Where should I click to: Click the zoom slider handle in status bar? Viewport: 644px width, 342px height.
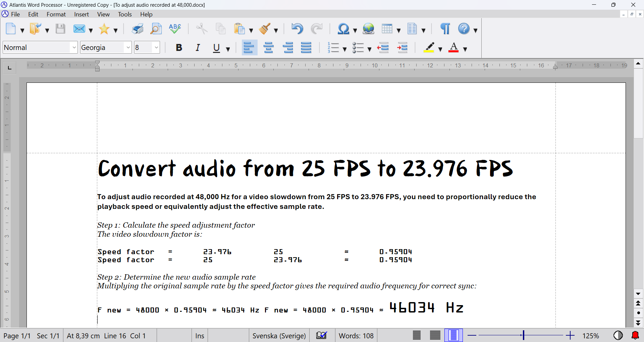coord(523,335)
